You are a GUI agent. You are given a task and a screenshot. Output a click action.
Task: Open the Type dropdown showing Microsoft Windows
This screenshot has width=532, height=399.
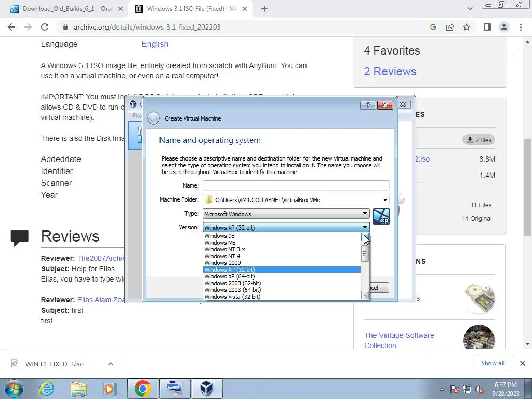[286, 214]
